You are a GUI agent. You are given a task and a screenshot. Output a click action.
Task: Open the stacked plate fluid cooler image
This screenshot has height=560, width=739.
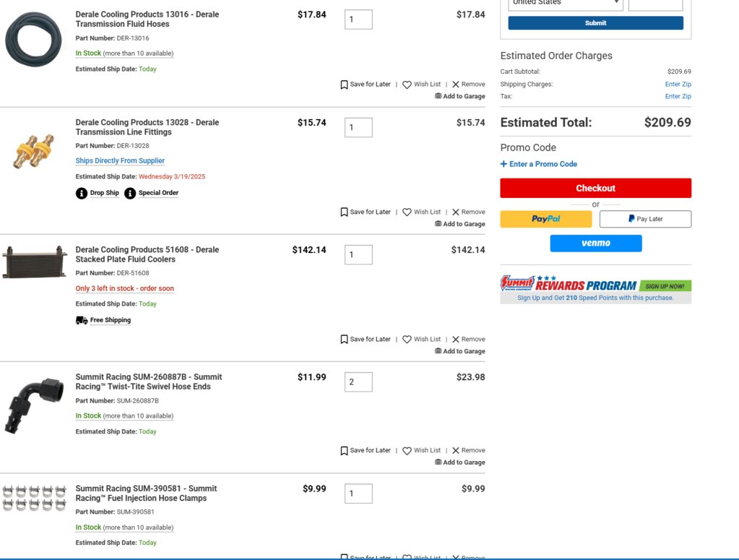coord(35,262)
